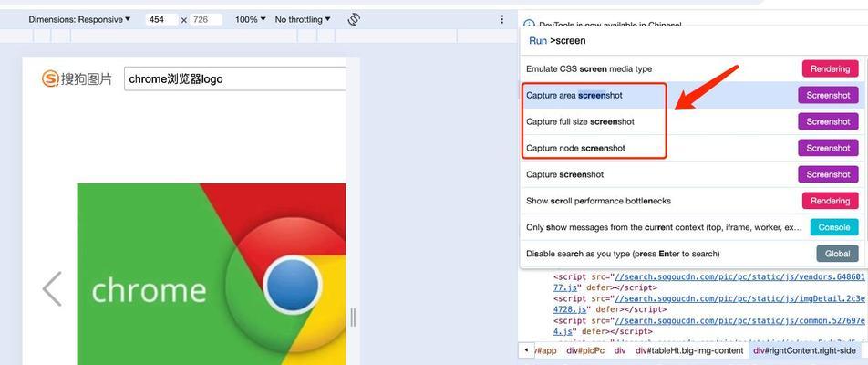Grab the viewport resize handle bar
This screenshot has height=365, width=868.
(353, 318)
